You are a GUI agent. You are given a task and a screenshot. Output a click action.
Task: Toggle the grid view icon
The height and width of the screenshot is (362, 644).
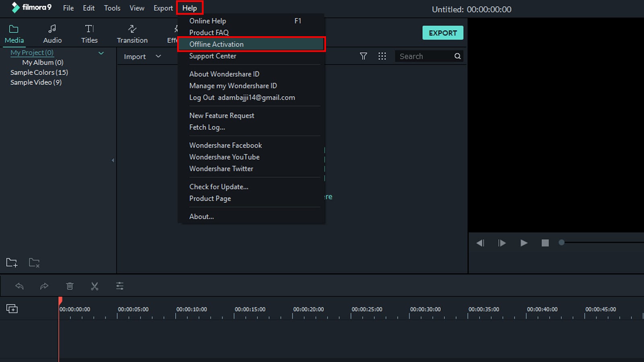pos(382,56)
